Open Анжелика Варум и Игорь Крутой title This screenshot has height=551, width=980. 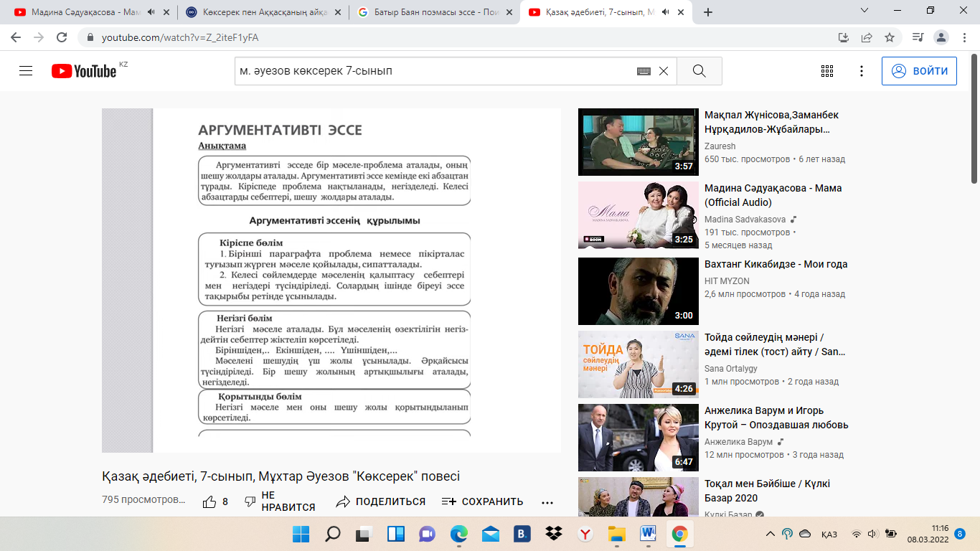point(776,418)
